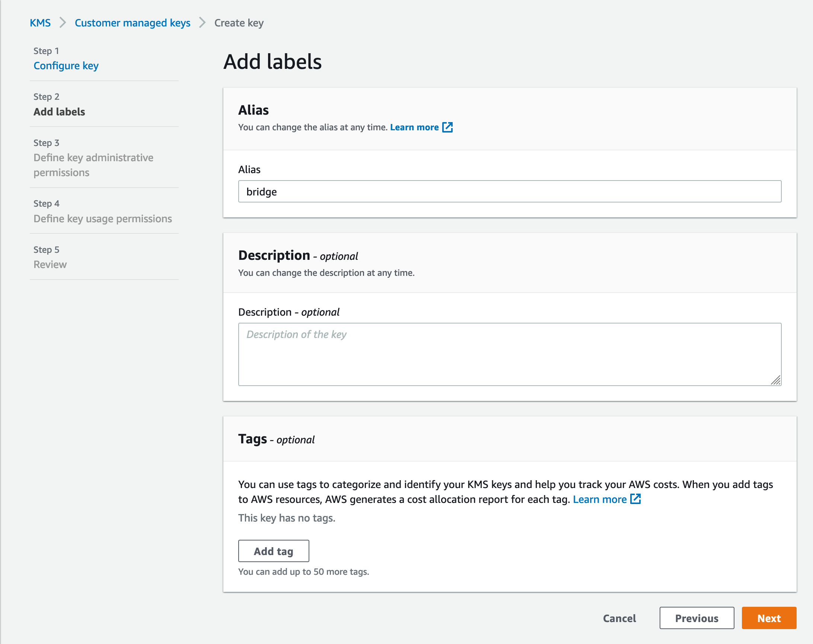813x644 pixels.
Task: Proceed with the orange Next button
Action: point(768,618)
